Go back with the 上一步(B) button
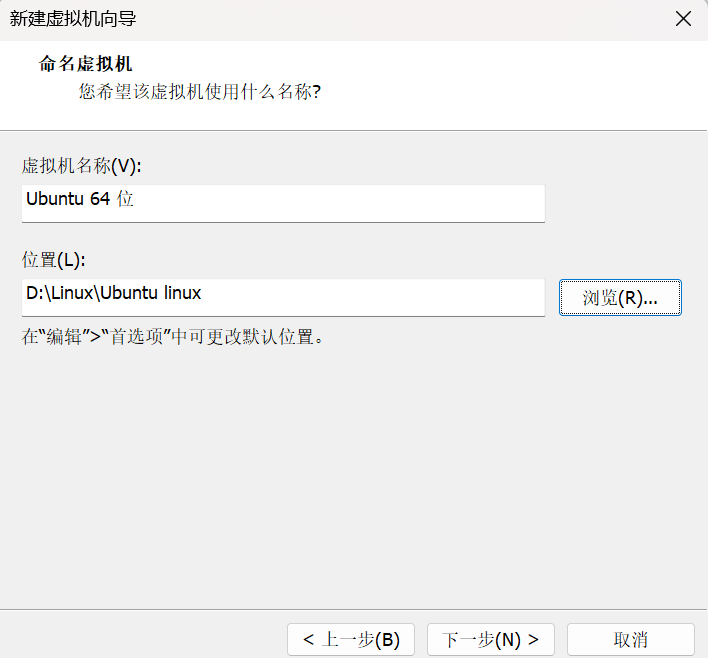Screen dimensions: 708x658 point(351,639)
